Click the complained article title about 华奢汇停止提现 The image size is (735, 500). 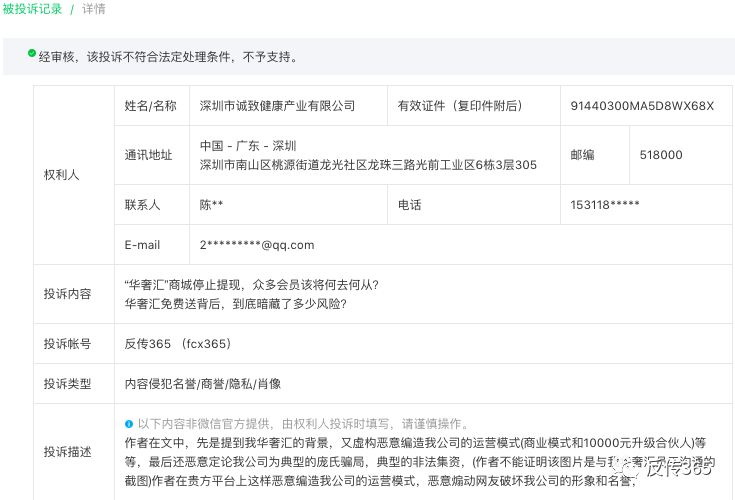coord(251,284)
